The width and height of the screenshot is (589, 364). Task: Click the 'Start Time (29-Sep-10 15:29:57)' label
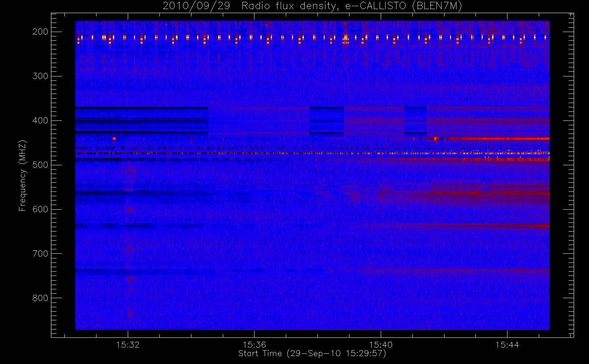312,353
